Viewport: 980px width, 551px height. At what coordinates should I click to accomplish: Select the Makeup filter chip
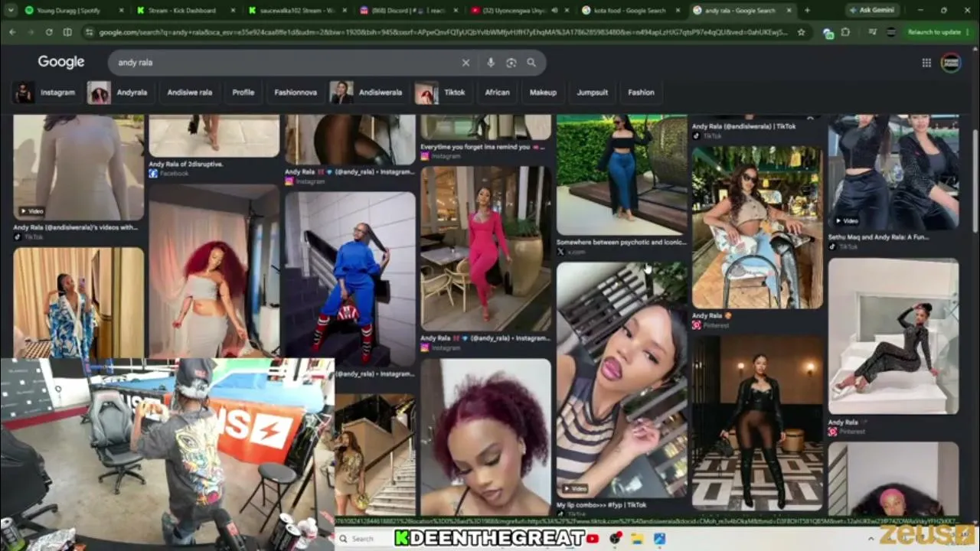pos(543,93)
